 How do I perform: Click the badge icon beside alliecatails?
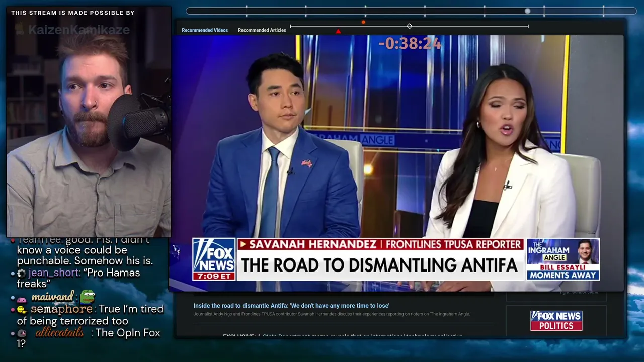[x=22, y=333]
